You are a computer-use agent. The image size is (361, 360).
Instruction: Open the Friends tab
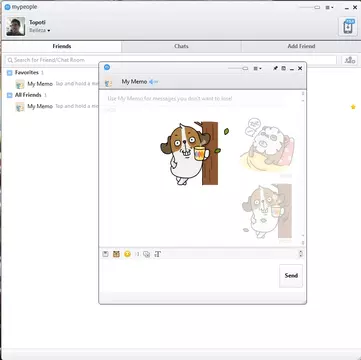[62, 46]
